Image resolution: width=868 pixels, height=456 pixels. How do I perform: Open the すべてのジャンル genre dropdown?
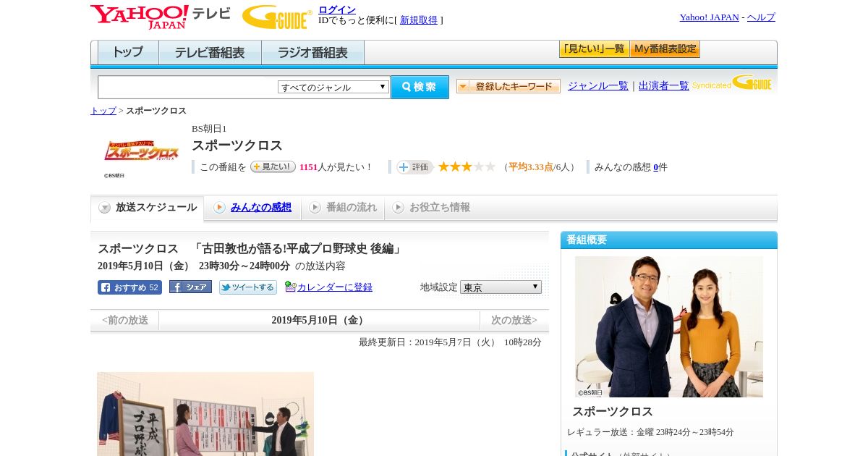click(x=333, y=87)
